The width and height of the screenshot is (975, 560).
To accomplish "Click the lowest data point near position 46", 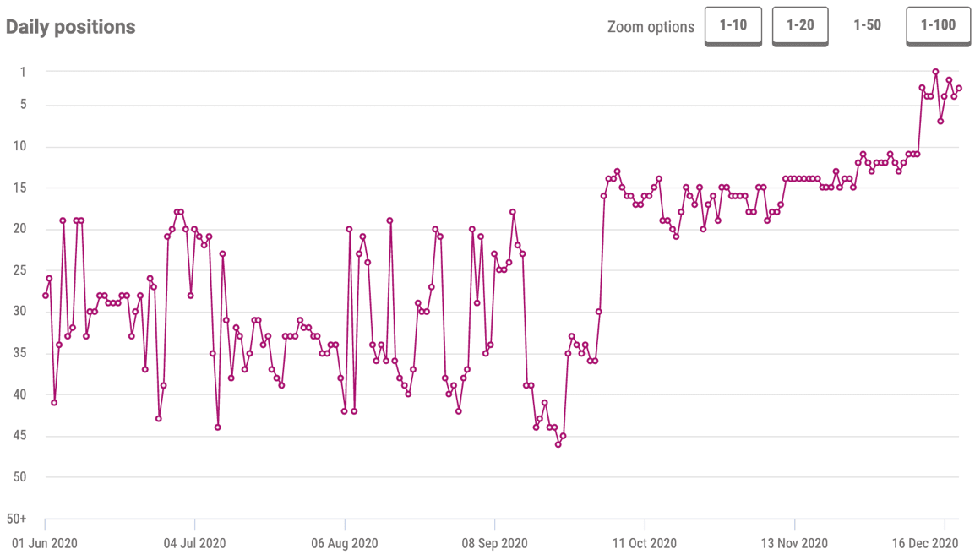I will point(558,444).
